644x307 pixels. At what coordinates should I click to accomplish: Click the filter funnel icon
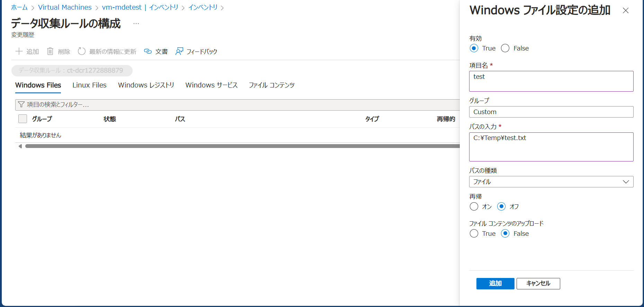click(x=21, y=104)
